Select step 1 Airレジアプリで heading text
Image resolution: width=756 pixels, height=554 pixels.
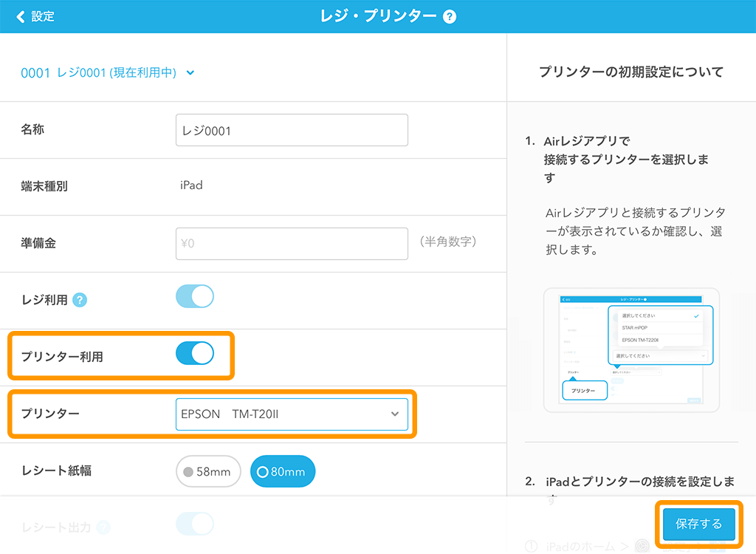tap(626, 160)
